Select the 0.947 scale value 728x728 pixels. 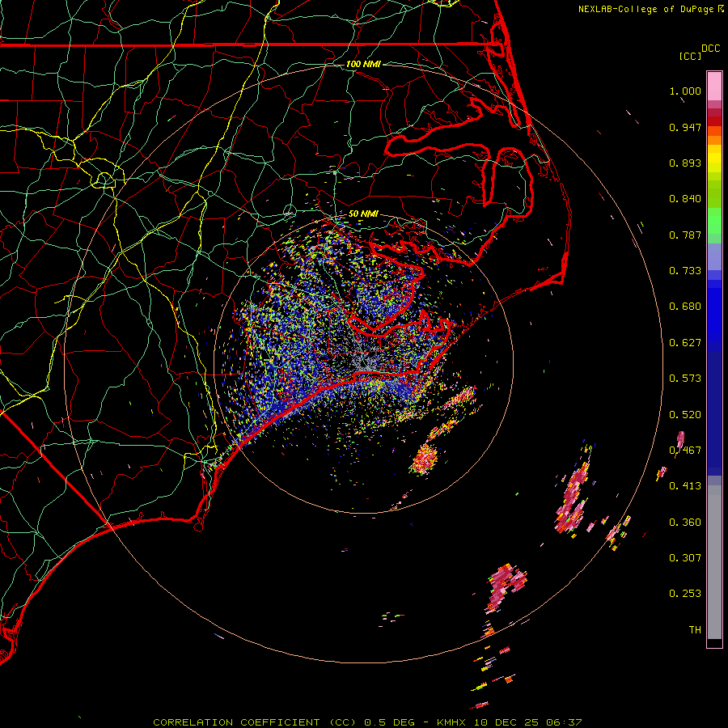(685, 127)
